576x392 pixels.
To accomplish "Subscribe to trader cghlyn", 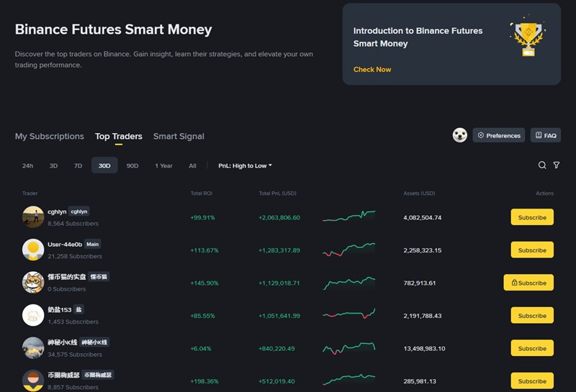I will pos(532,217).
